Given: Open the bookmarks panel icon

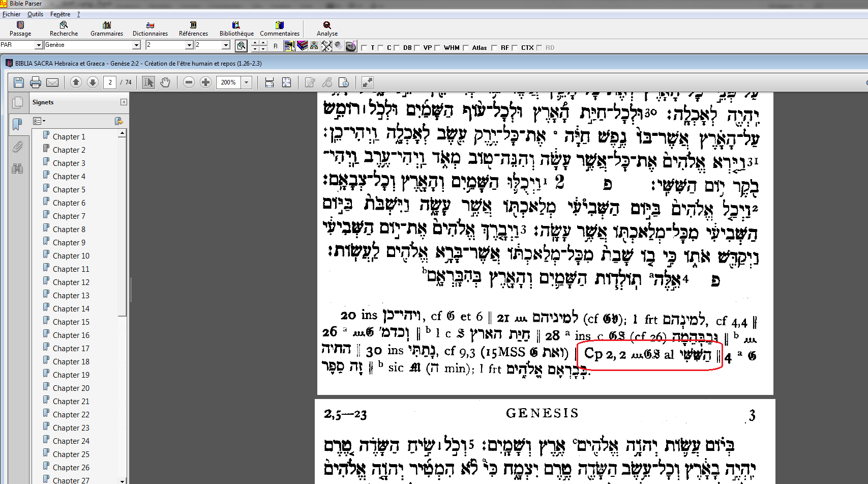Looking at the screenshot, I should click(x=17, y=125).
